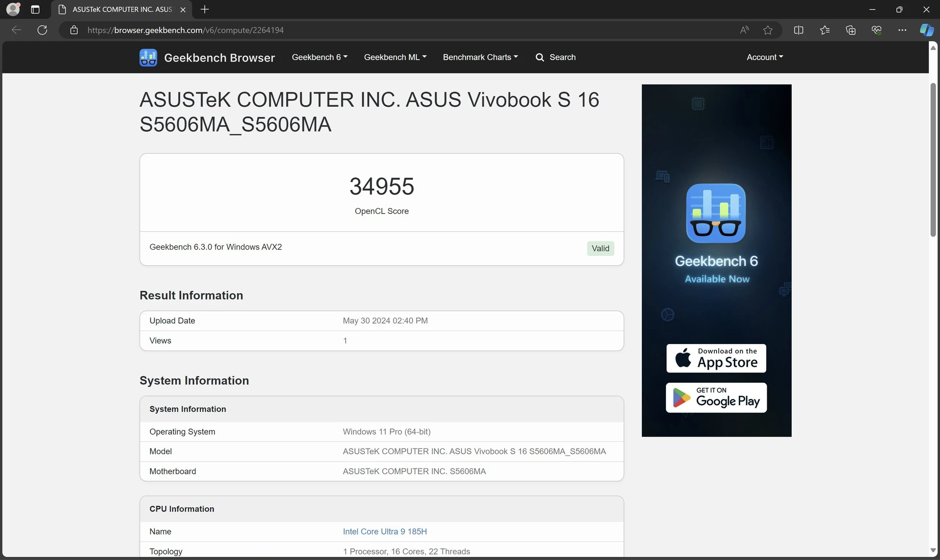940x560 pixels.
Task: Click Geekbench 6.3.0 for Windows AVX2 text
Action: [x=215, y=247]
